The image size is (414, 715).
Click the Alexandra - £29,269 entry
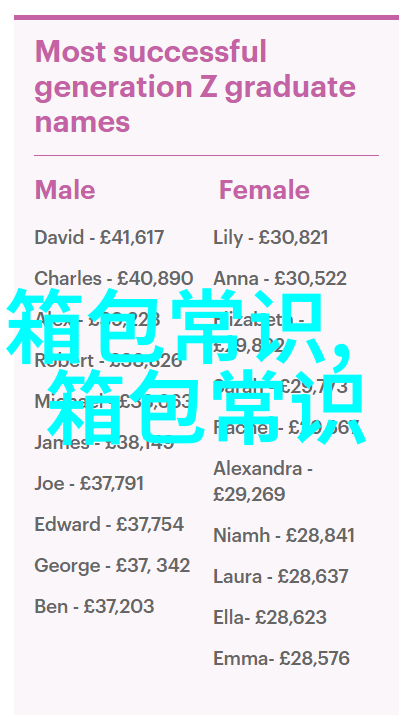click(263, 482)
